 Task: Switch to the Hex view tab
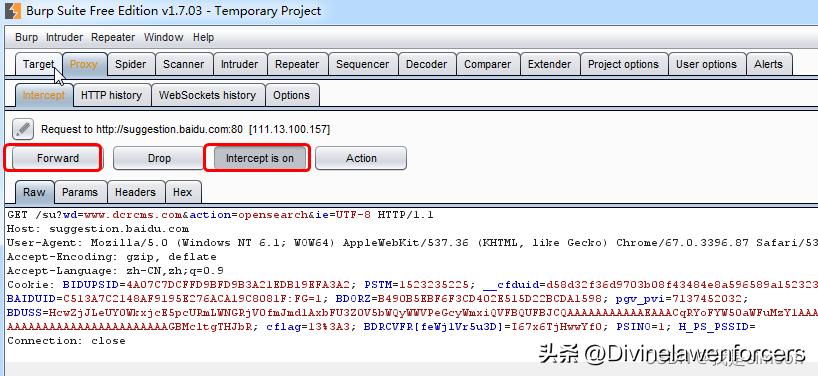coord(183,192)
